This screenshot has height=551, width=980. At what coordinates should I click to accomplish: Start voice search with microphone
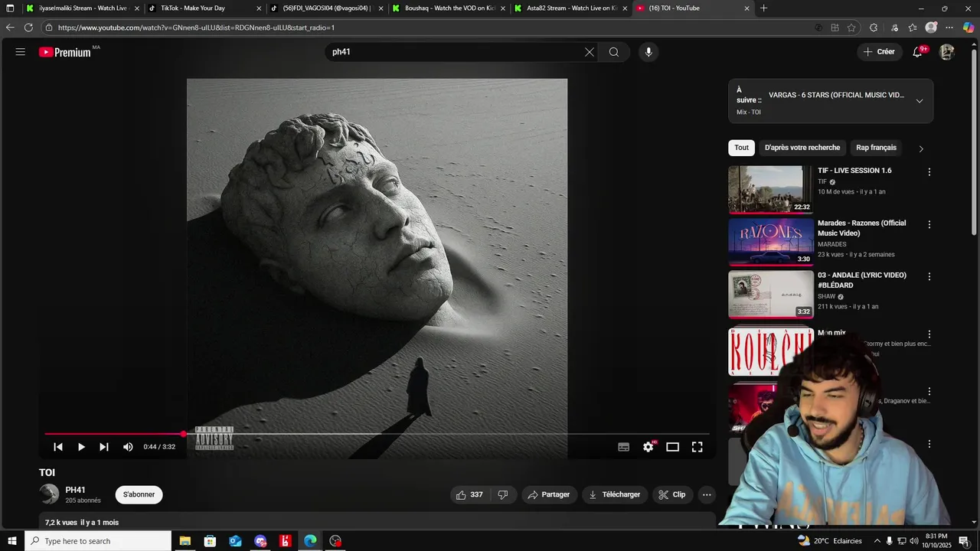(648, 52)
